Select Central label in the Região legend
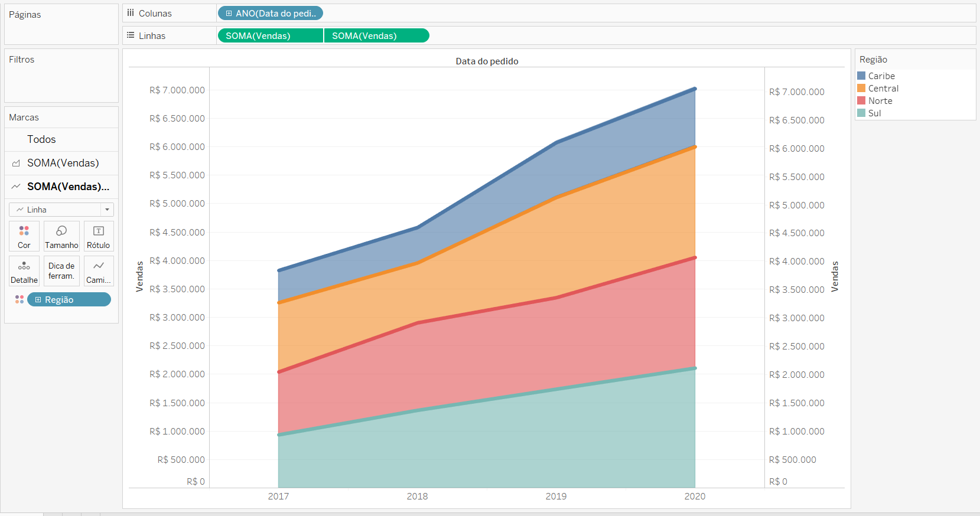Image resolution: width=980 pixels, height=516 pixels. point(883,88)
